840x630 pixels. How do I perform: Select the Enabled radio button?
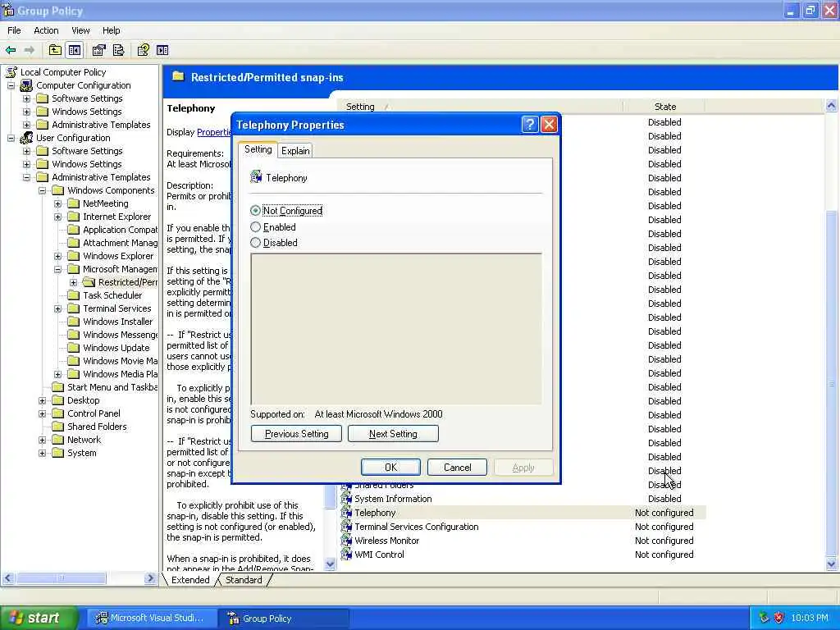coord(256,227)
